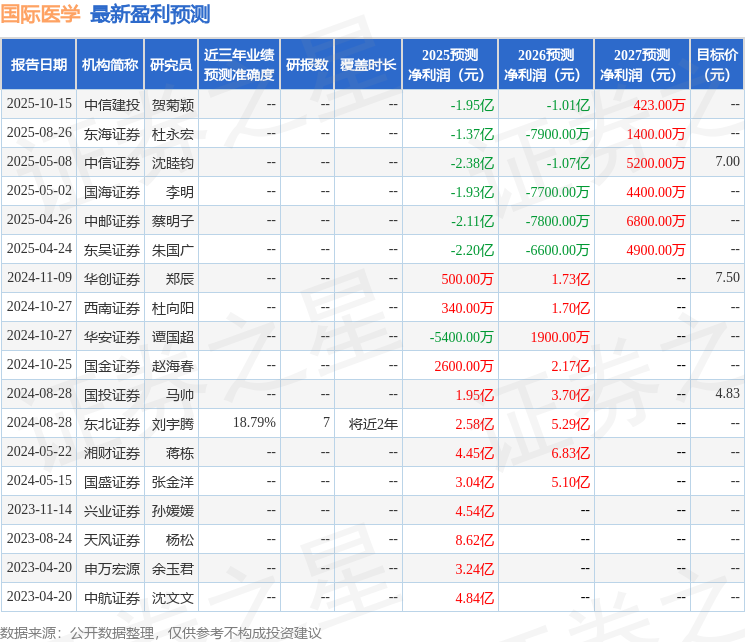This screenshot has width=745, height=642.
Task: Click the 报告日期 column header
Action: tap(38, 65)
